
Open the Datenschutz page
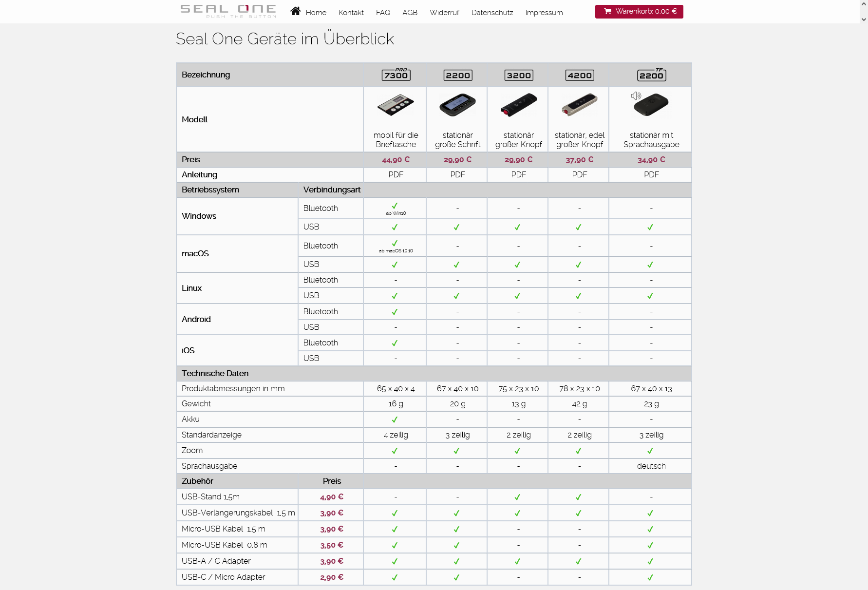click(492, 13)
